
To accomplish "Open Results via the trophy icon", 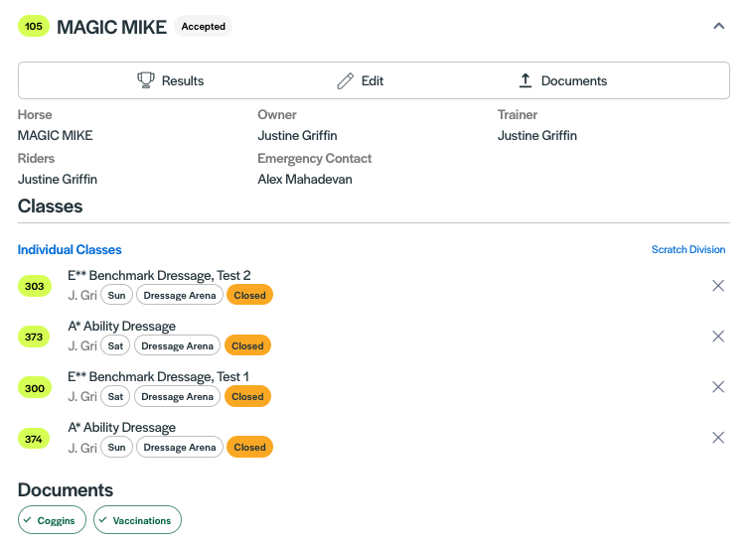I will point(145,80).
